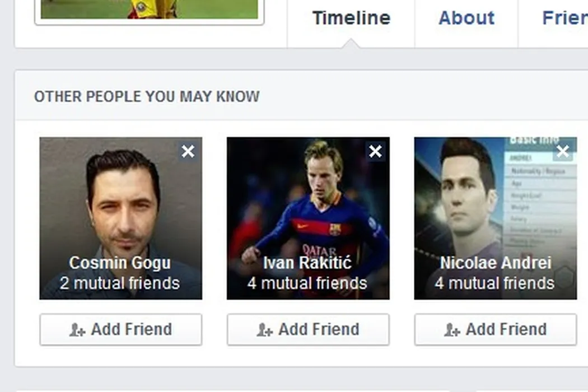The height and width of the screenshot is (392, 588).
Task: Remove Ivan Rakitić from suggestions
Action: pos(375,151)
